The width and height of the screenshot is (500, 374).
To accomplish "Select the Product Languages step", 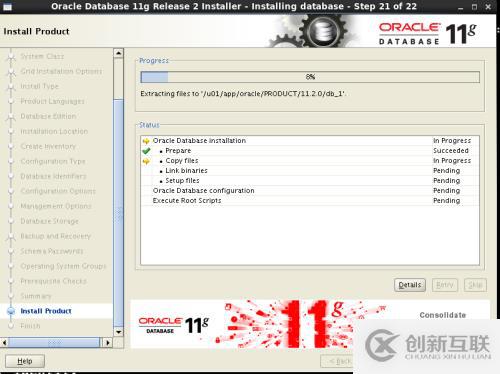I will point(52,101).
